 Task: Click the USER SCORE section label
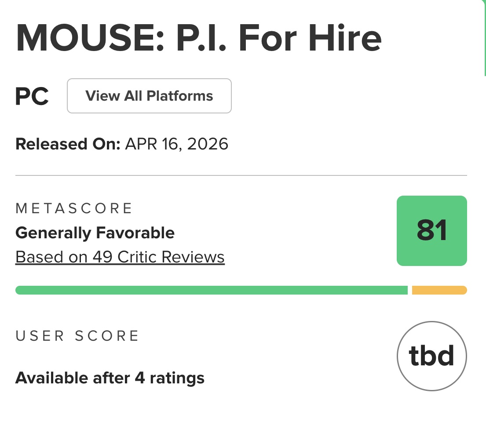(x=77, y=336)
